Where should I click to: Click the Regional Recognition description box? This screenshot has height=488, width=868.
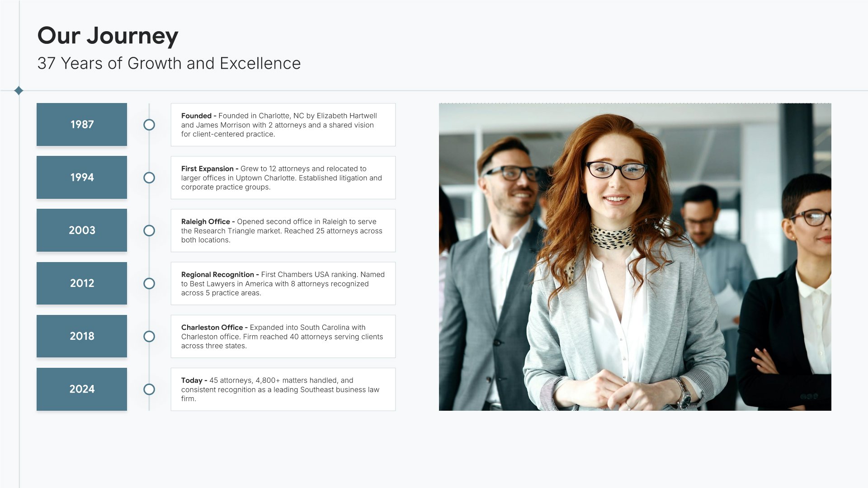(283, 283)
